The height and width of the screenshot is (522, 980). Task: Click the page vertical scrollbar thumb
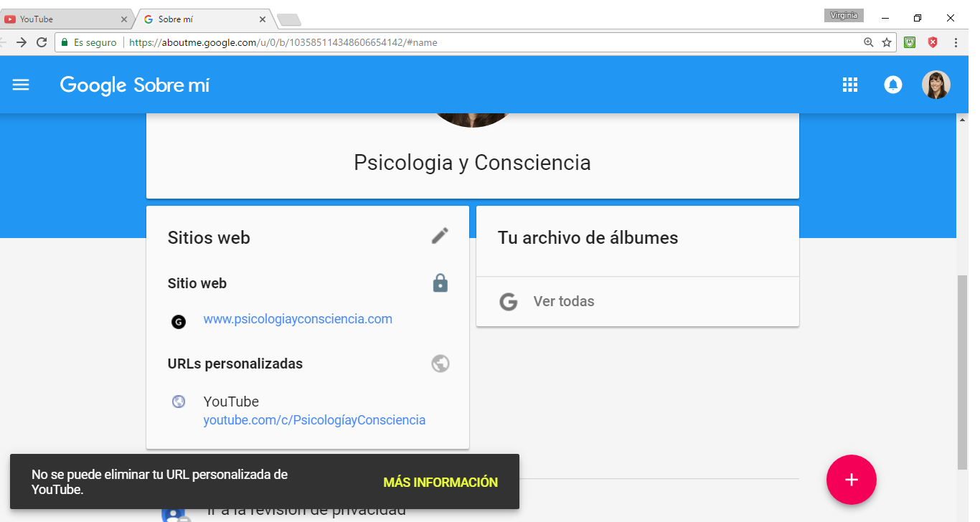click(x=962, y=371)
